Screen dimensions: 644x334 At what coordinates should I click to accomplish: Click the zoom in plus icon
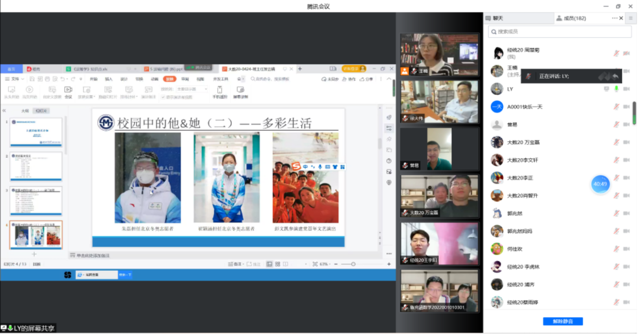389,264
